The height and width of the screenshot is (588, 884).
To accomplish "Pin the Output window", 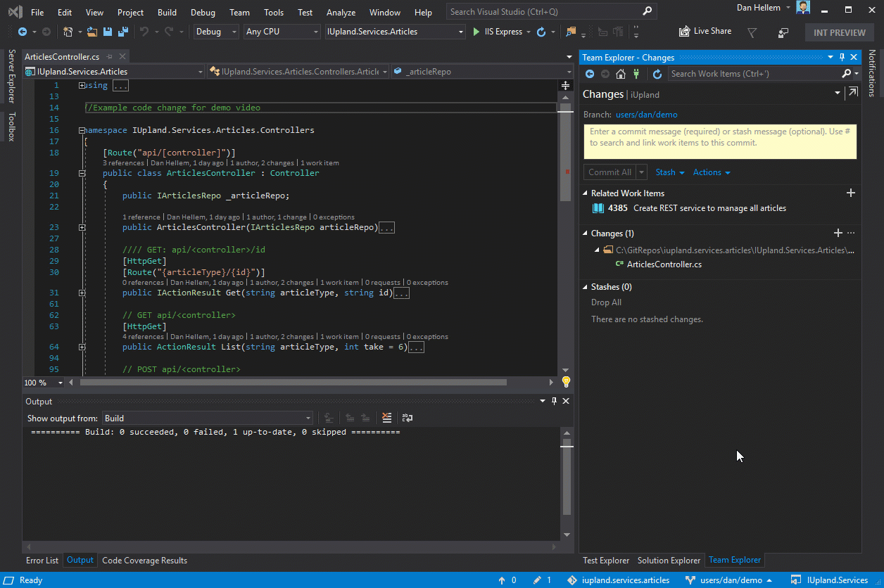I will click(x=554, y=401).
